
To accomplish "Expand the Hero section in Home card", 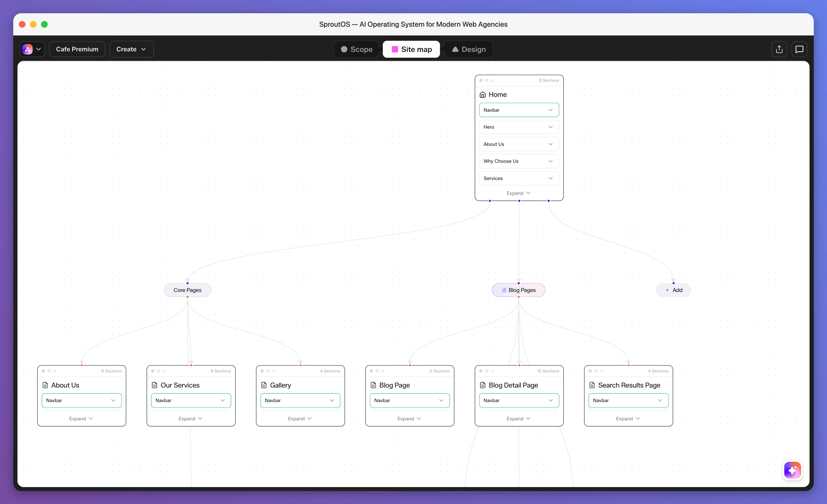I will point(519,127).
